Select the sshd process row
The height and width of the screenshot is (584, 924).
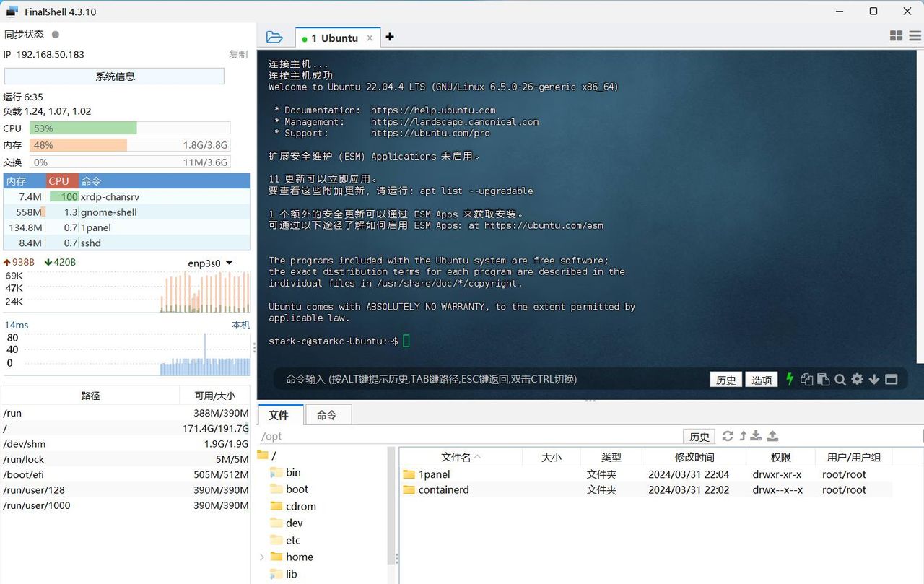point(127,243)
